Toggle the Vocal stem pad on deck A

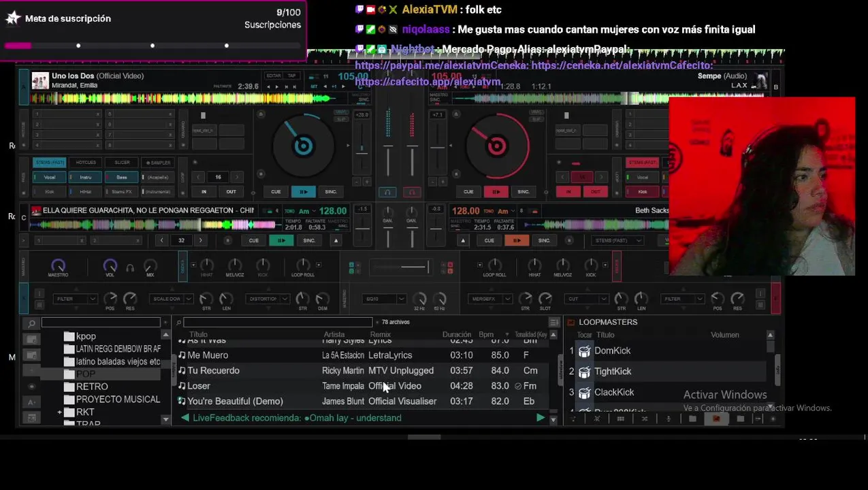(50, 177)
